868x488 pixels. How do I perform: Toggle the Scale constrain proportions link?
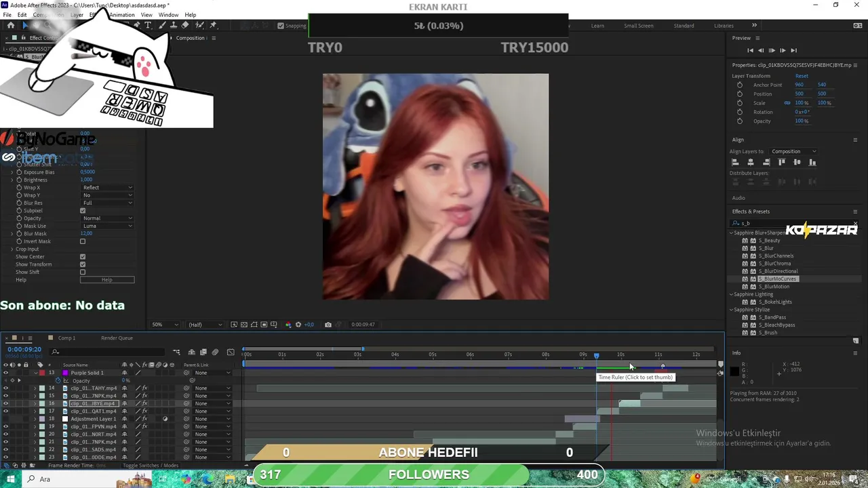[787, 103]
